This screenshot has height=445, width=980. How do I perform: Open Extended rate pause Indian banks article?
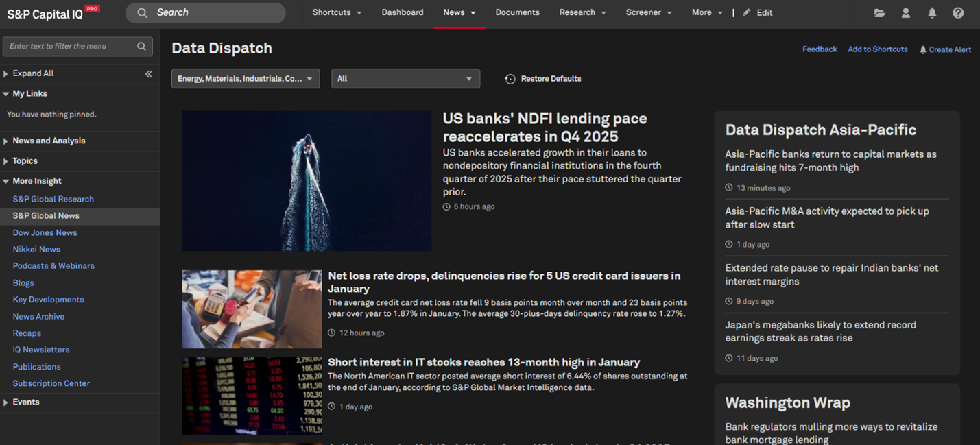click(832, 275)
